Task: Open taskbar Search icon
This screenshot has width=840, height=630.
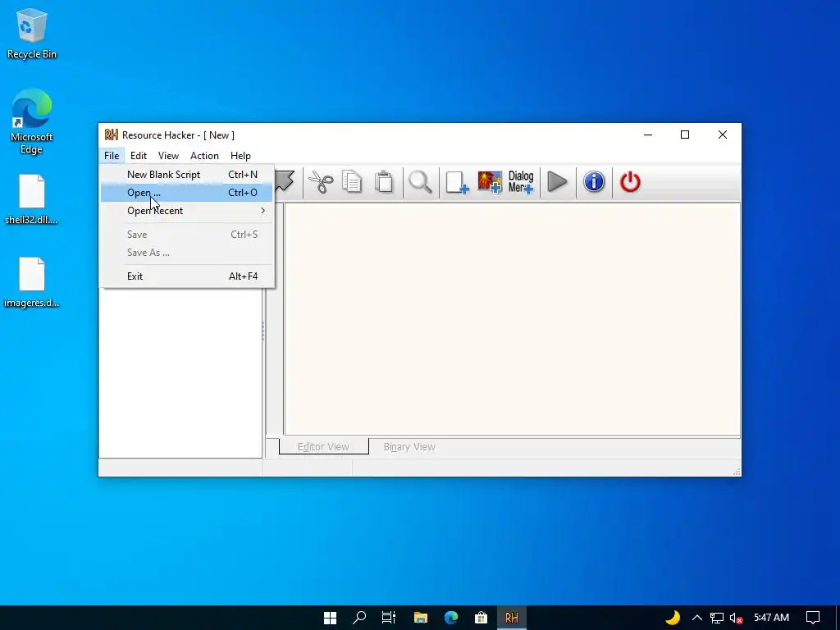Action: click(359, 618)
